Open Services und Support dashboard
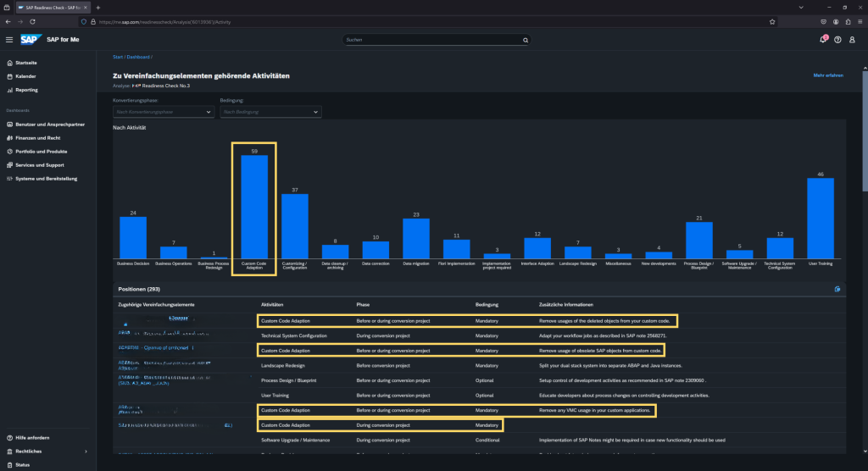868x471 pixels. point(39,165)
